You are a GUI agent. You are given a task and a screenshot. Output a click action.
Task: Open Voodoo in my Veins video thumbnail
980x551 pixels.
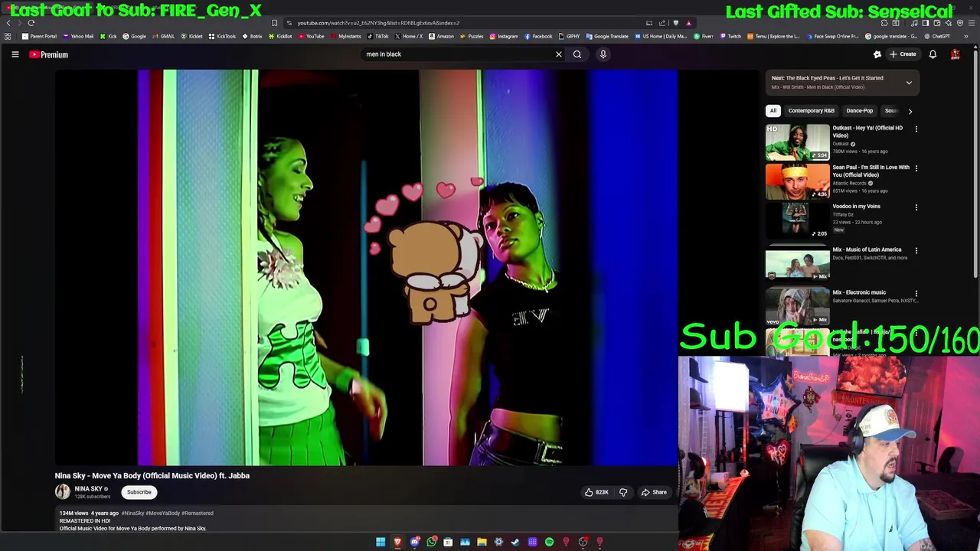click(x=798, y=221)
